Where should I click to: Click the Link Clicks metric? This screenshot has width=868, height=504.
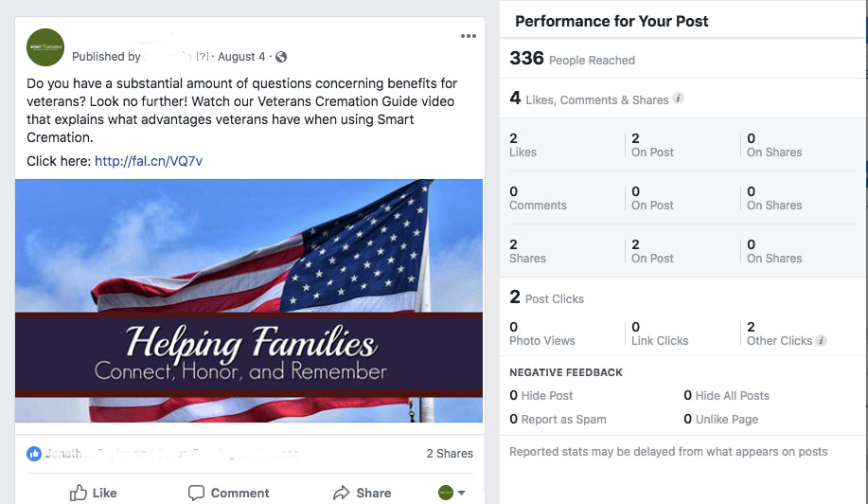pyautogui.click(x=660, y=333)
